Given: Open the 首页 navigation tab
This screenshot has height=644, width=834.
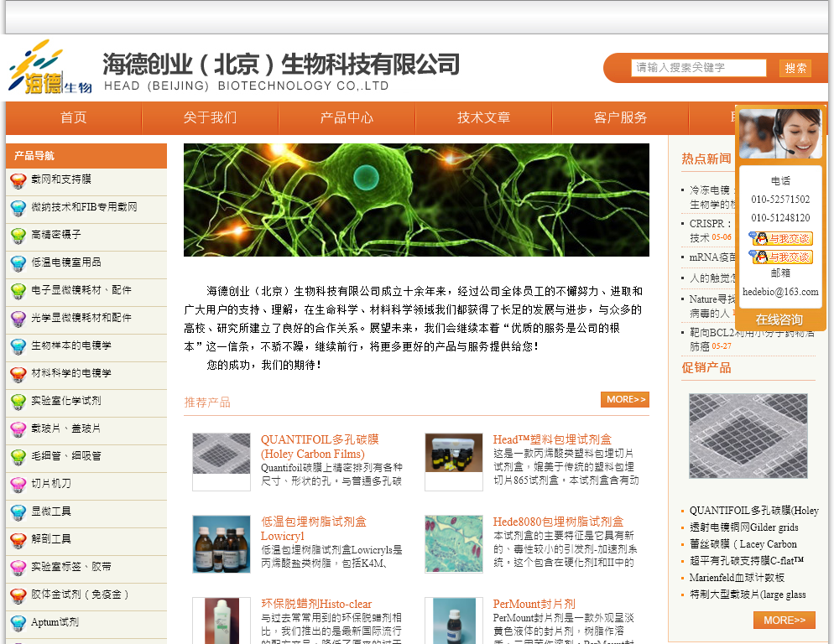Looking at the screenshot, I should tap(74, 118).
